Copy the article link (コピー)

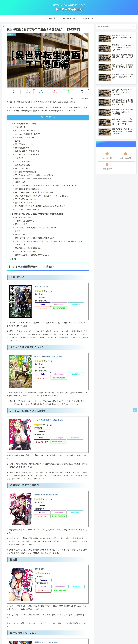pyautogui.click(x=82, y=92)
